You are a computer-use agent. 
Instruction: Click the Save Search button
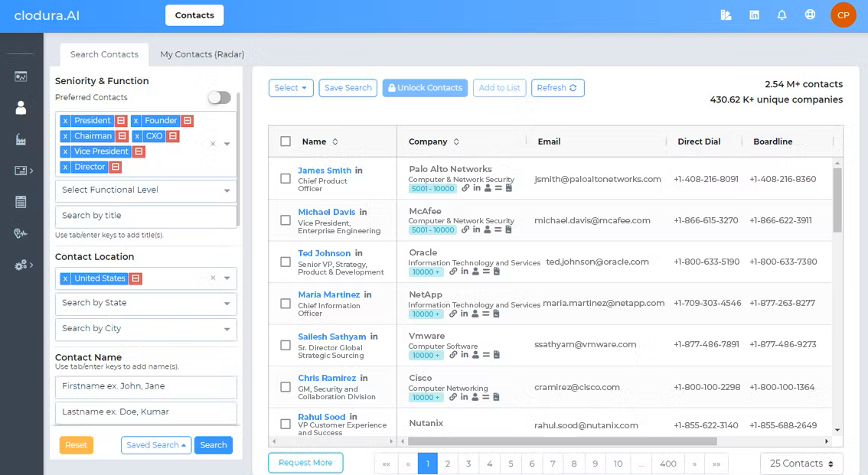[348, 88]
